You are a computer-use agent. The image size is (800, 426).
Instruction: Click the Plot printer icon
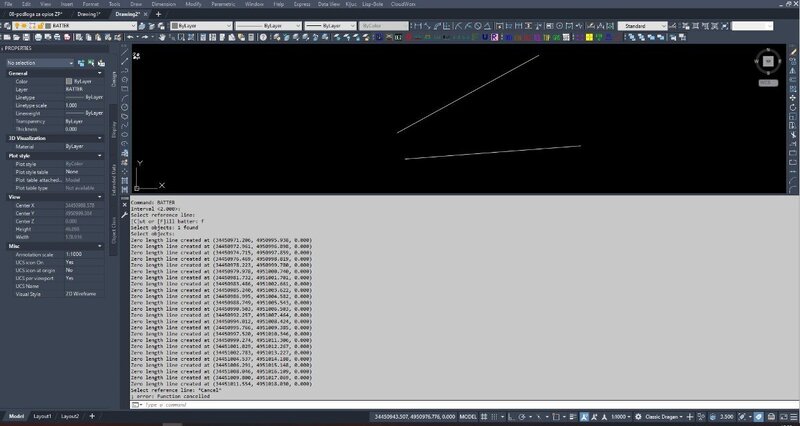coord(38,37)
